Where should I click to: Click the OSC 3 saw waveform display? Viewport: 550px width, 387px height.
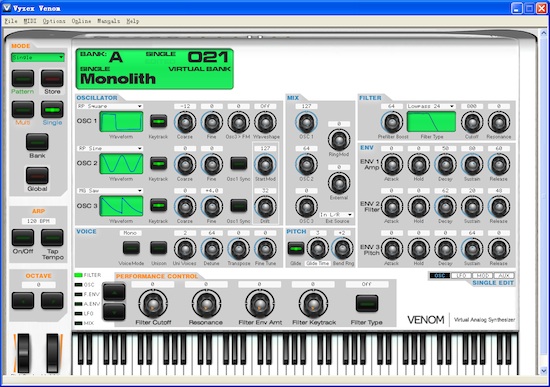coord(121,206)
